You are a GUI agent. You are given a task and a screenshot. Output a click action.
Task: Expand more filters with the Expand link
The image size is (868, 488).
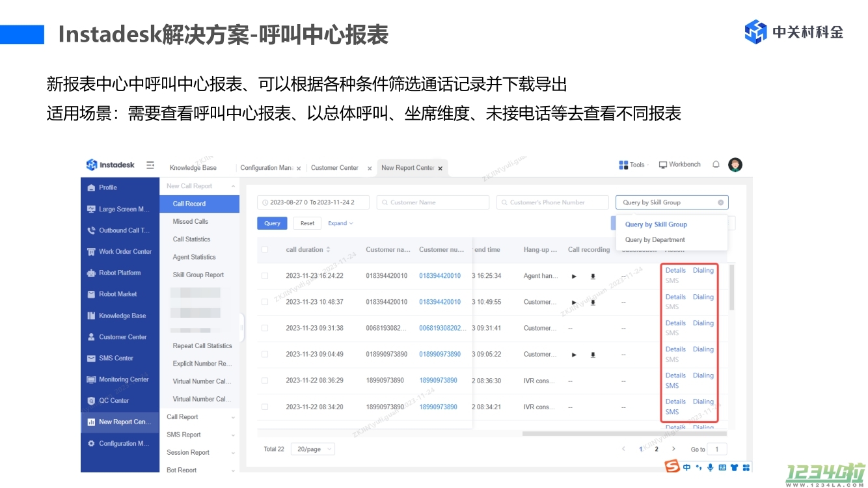coord(340,223)
